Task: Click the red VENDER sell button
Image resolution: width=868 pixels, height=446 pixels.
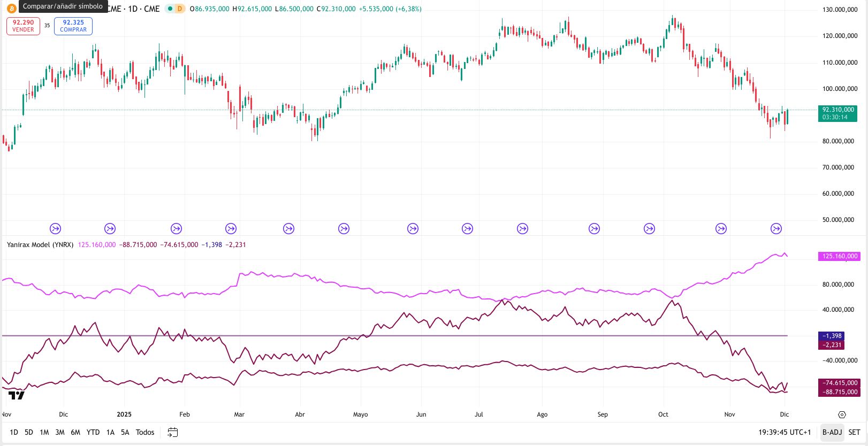Action: click(x=23, y=26)
